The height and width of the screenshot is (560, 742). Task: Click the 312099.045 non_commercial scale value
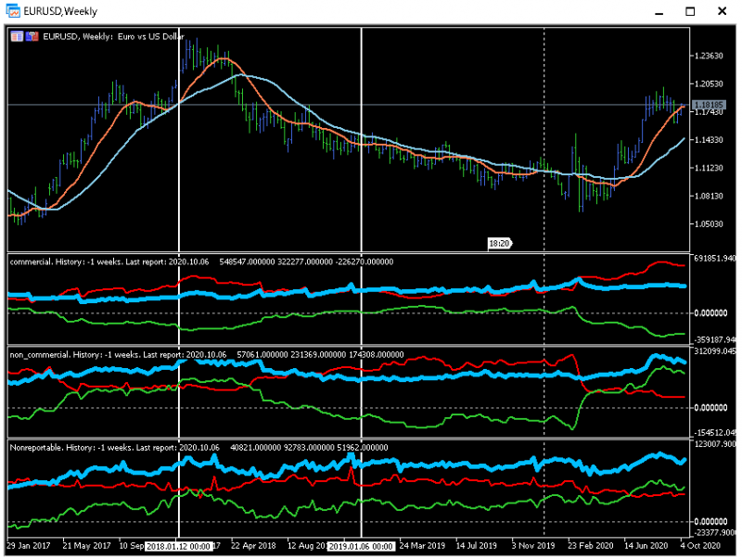pos(715,351)
